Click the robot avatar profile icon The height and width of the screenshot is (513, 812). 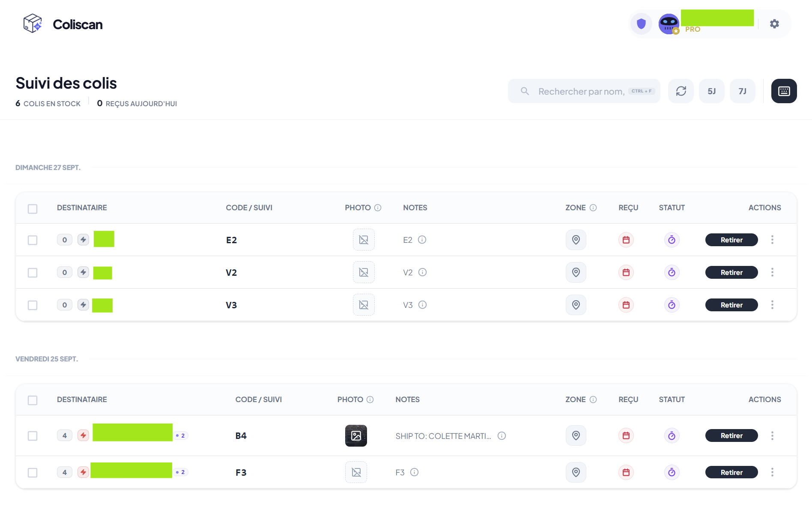669,24
